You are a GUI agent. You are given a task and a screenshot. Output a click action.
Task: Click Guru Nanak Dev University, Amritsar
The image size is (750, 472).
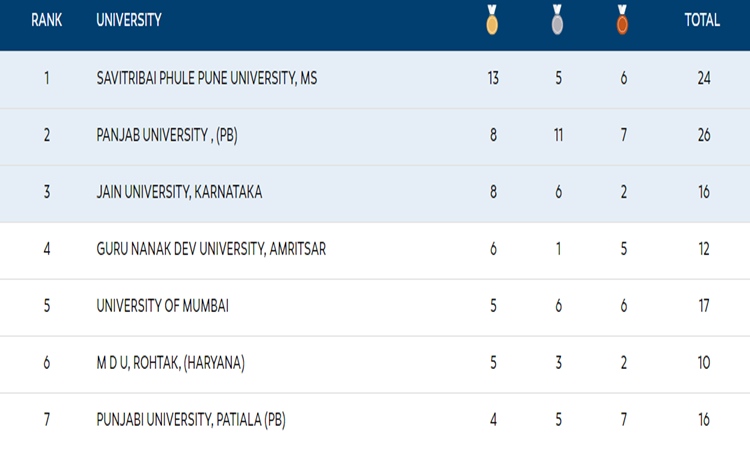(x=211, y=249)
